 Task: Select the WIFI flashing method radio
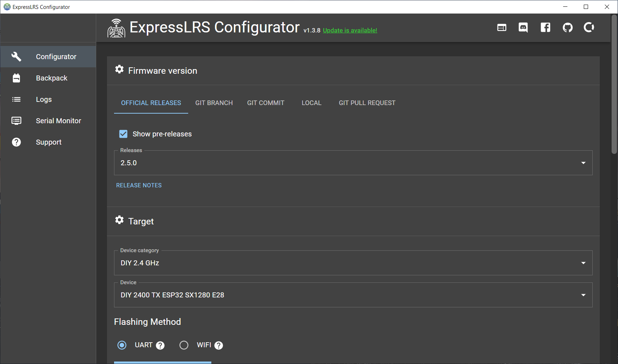[184, 345]
